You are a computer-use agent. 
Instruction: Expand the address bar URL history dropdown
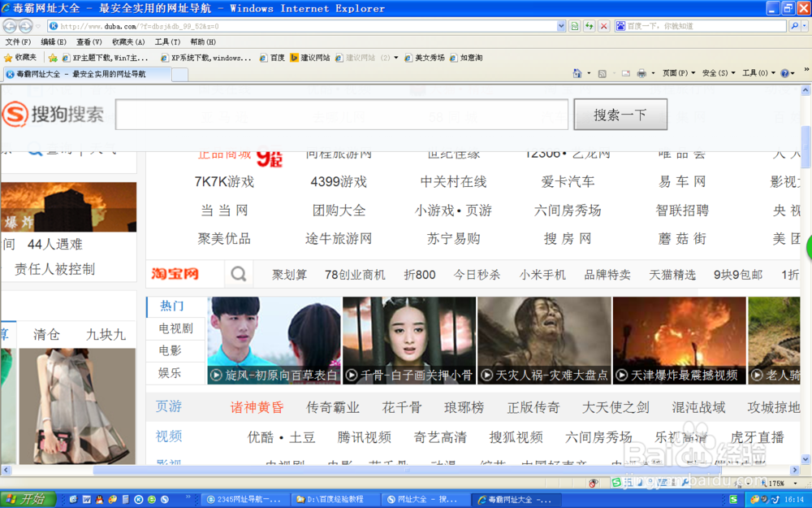point(559,25)
